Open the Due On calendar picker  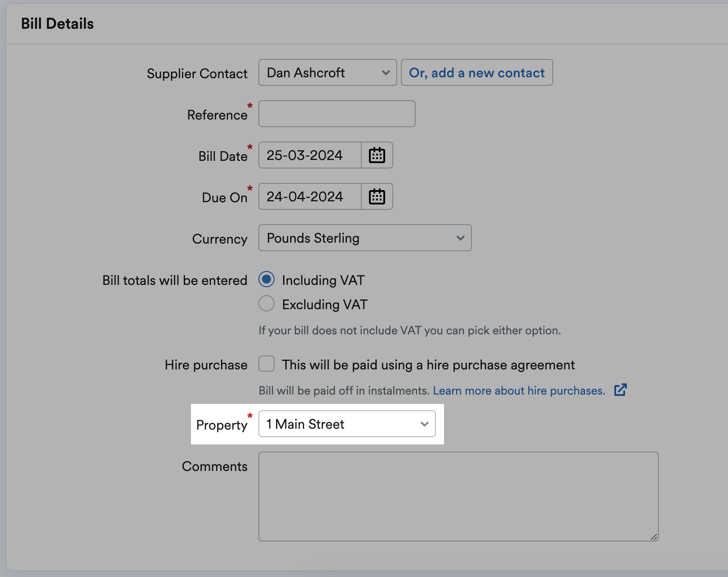(x=377, y=197)
